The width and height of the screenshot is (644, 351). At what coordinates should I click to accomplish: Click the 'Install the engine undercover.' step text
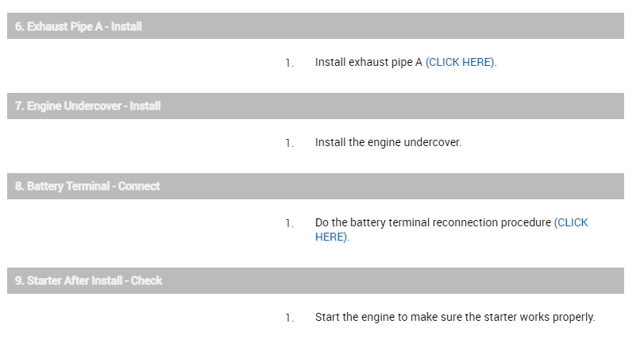point(388,143)
